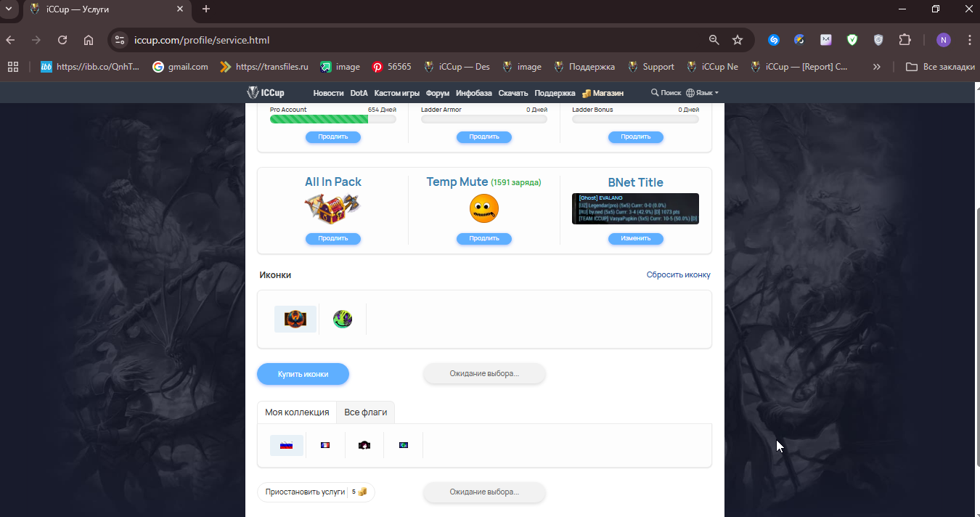Open the Новости menu item
The image size is (980, 517).
click(x=328, y=93)
